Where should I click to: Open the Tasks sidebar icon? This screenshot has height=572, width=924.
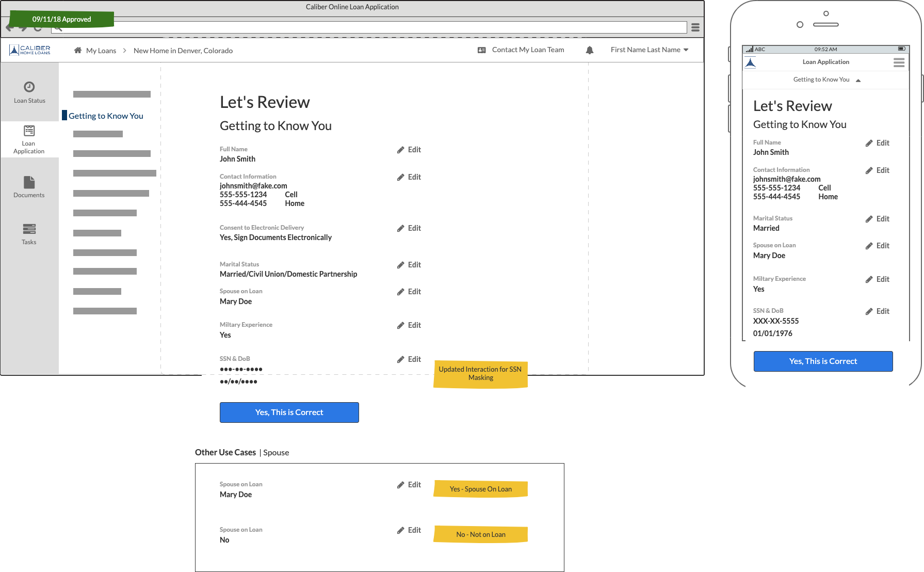29,229
